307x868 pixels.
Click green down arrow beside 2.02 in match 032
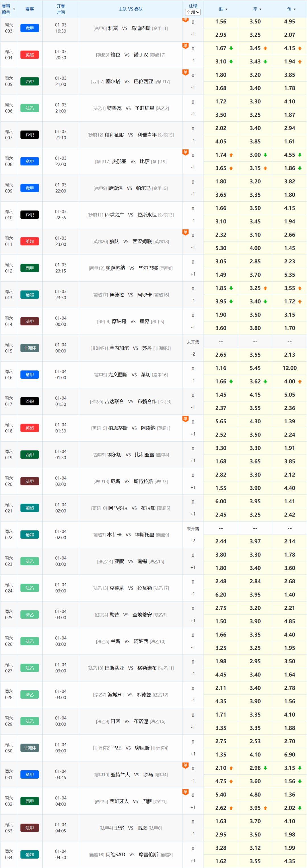tap(300, 808)
